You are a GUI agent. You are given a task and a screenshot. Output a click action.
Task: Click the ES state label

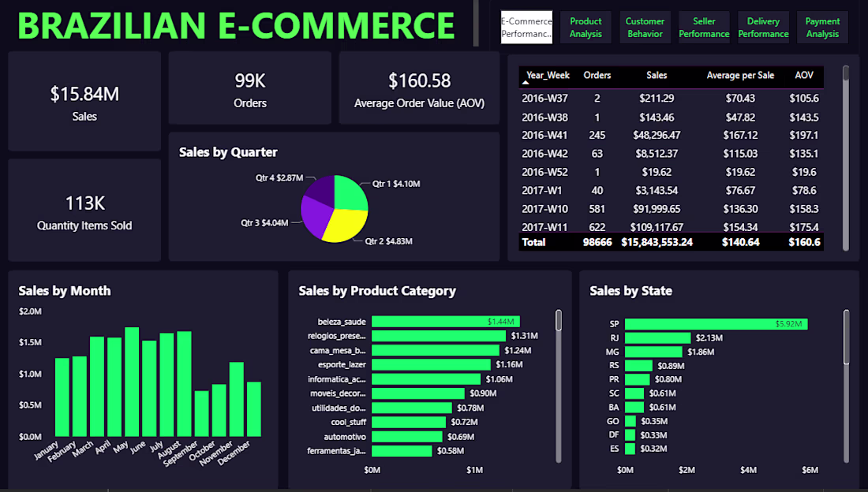[x=614, y=449]
